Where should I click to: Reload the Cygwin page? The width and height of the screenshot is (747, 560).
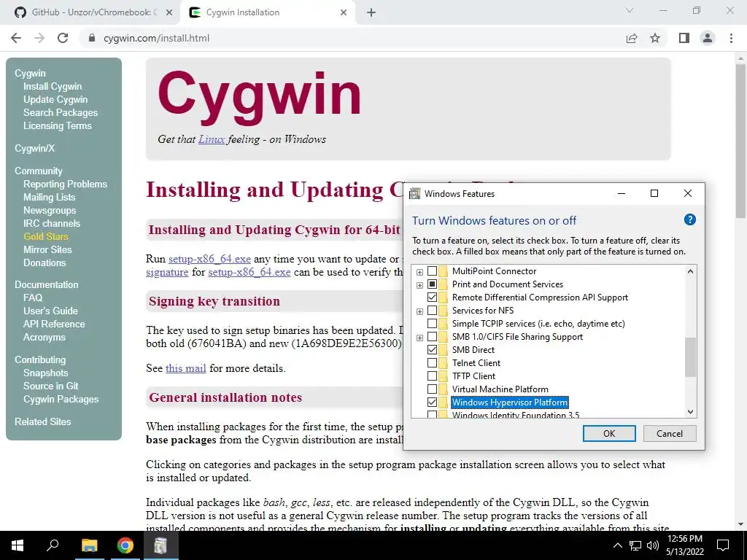63,38
